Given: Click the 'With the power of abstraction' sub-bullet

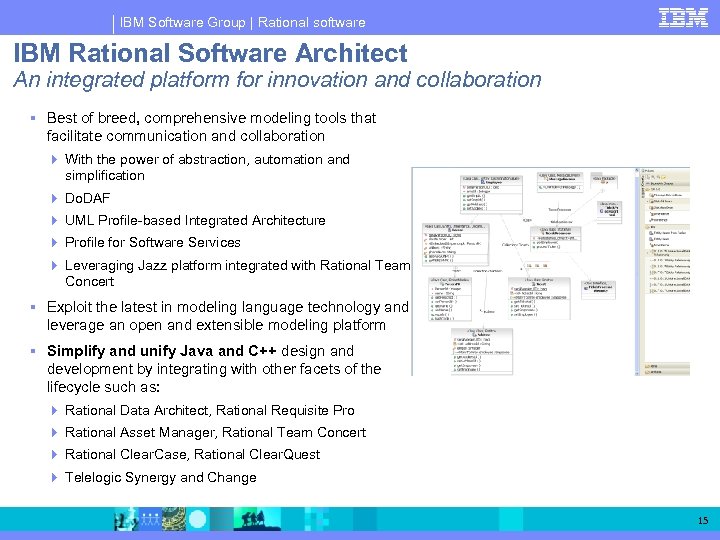Looking at the screenshot, I should pyautogui.click(x=207, y=167).
